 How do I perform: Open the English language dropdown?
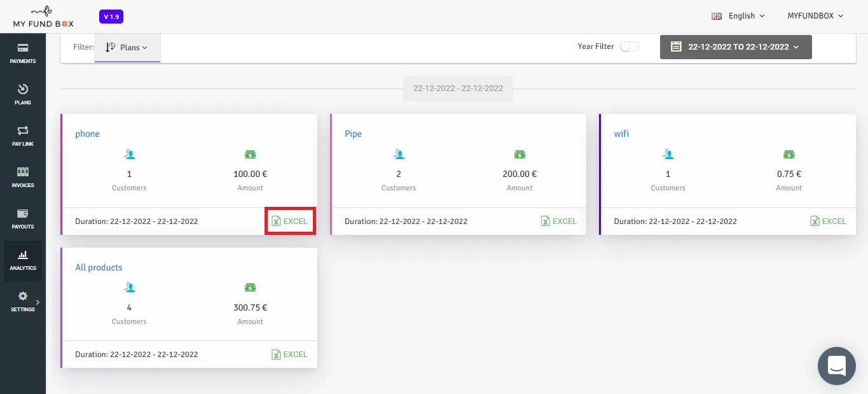pos(738,16)
